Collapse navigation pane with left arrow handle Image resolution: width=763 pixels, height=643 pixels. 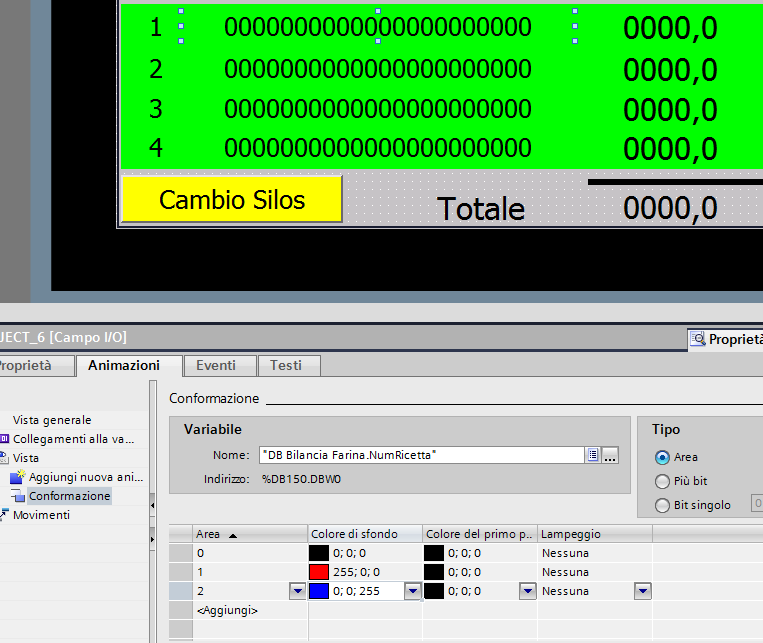click(x=152, y=506)
